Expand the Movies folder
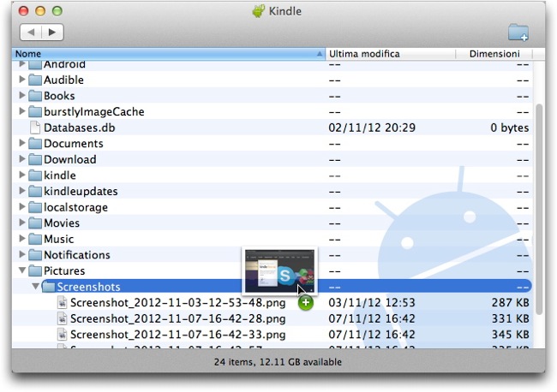 tap(22, 223)
